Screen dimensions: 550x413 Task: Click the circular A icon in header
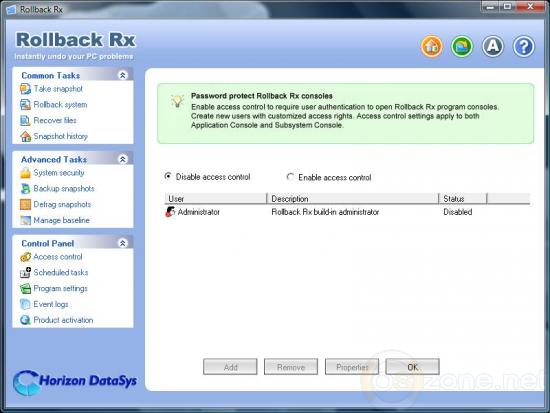pos(493,46)
